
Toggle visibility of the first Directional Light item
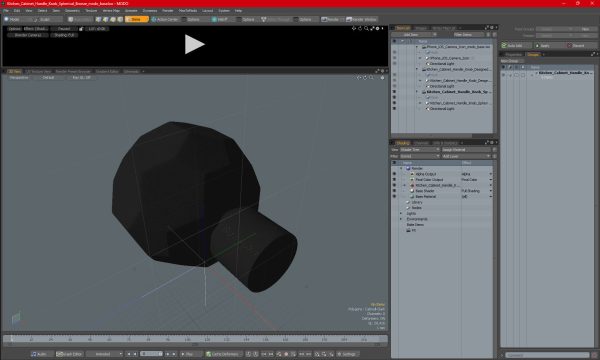[394, 64]
